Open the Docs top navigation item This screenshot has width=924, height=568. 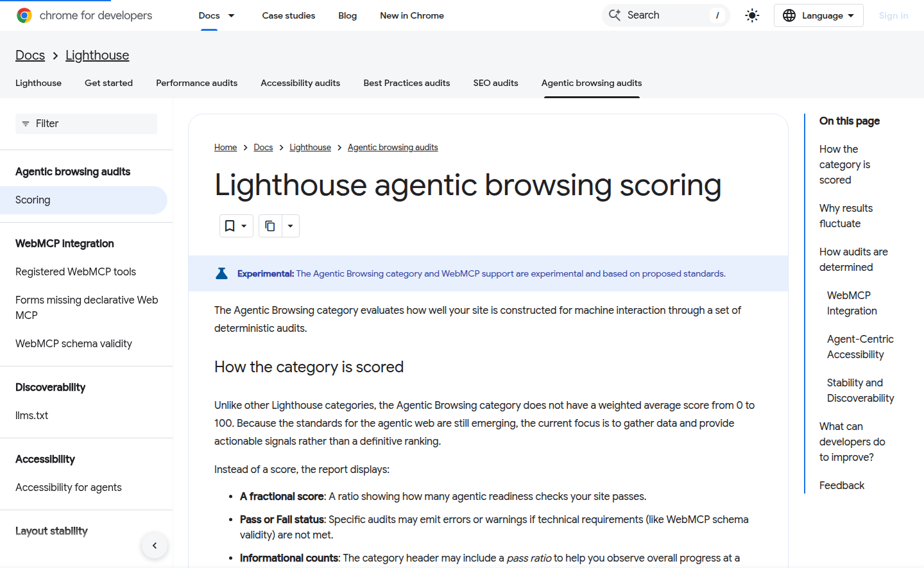209,15
